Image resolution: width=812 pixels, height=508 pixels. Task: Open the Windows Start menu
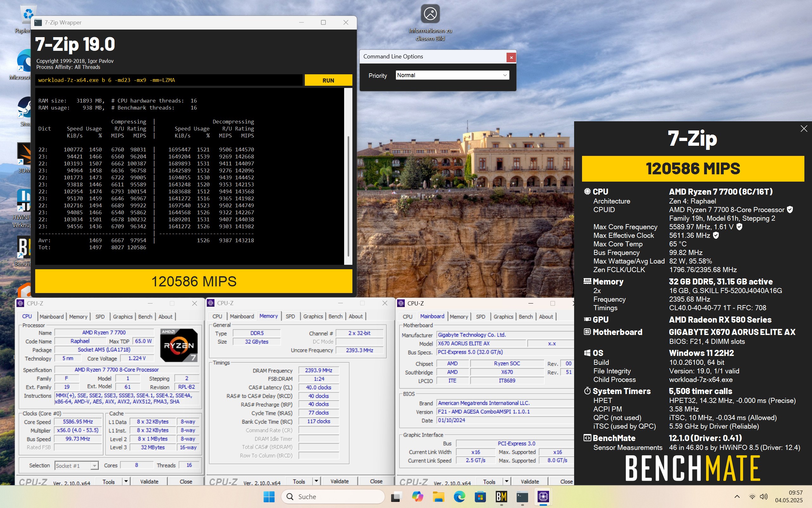point(269,497)
